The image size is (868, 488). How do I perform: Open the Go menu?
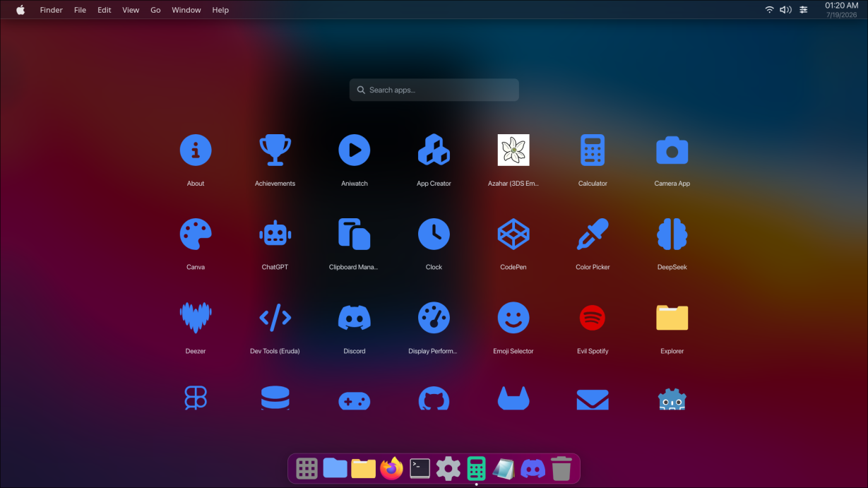tap(155, 10)
